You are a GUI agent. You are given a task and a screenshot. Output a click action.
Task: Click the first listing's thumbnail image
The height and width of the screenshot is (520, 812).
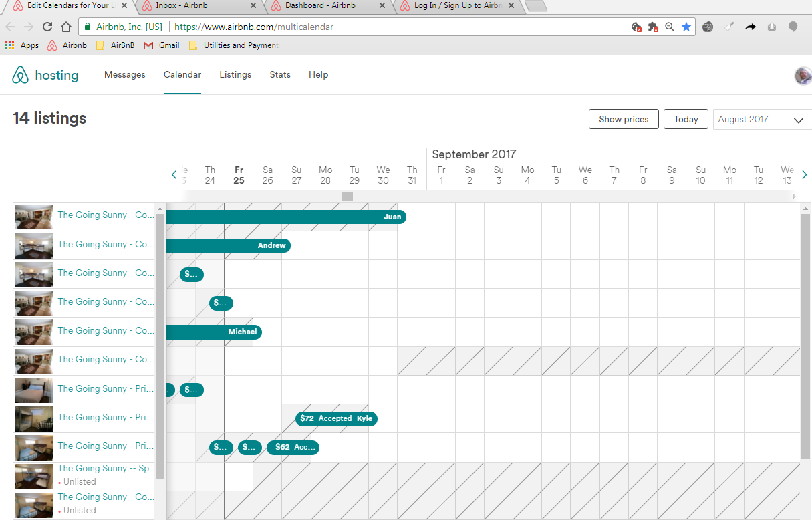(33, 217)
